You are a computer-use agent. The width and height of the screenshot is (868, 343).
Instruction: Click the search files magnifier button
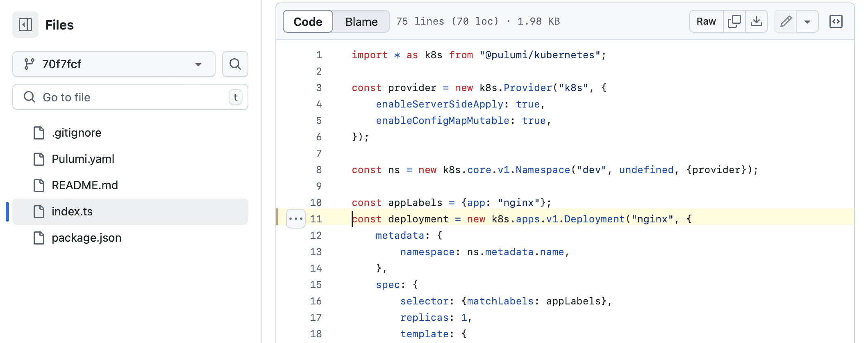pyautogui.click(x=235, y=64)
